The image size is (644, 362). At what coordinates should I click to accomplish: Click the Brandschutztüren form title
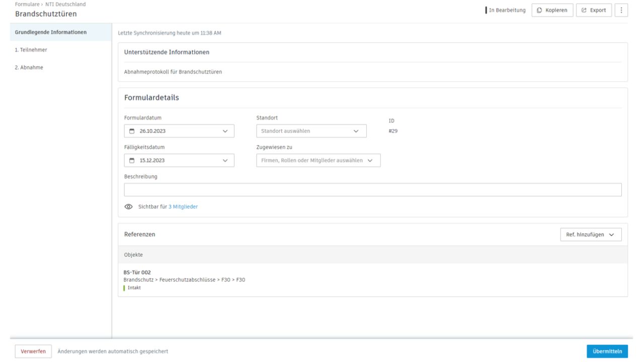[x=46, y=14]
